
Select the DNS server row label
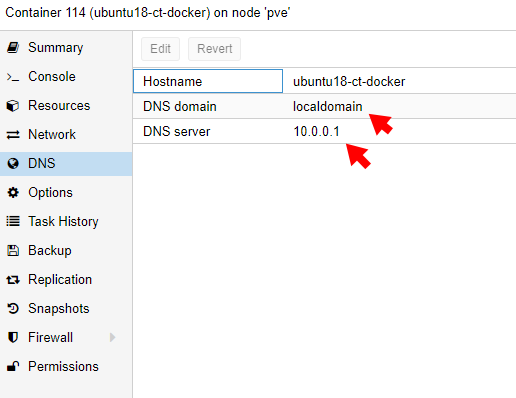point(176,132)
